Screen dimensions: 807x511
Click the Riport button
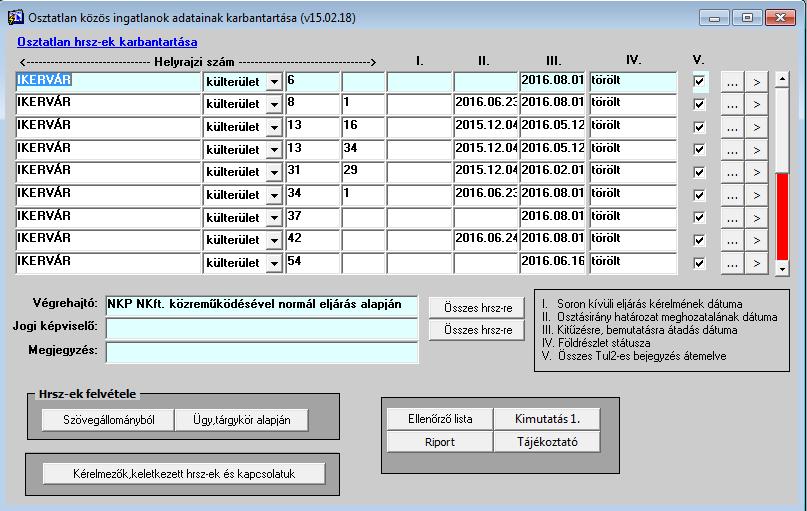point(440,442)
